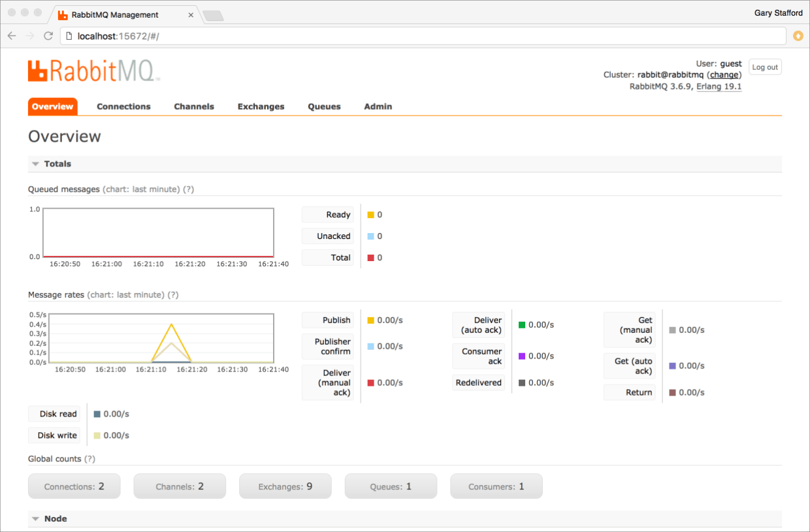810x532 pixels.
Task: Go to the Exchanges tab
Action: pos(261,106)
